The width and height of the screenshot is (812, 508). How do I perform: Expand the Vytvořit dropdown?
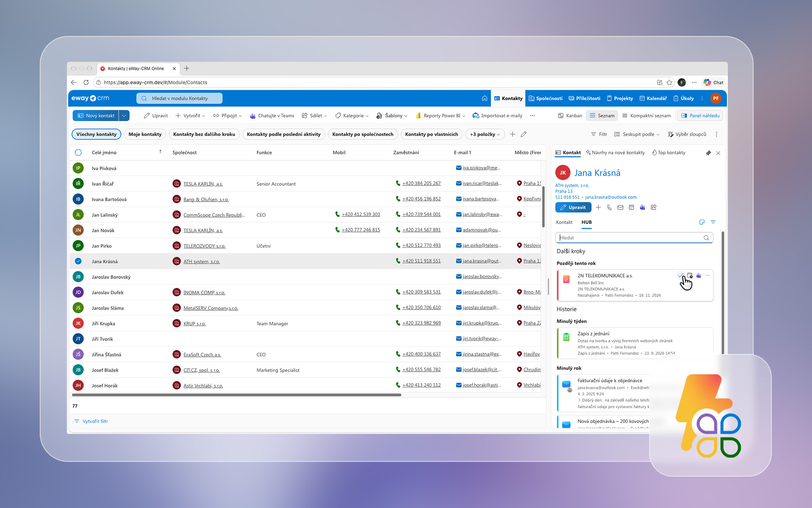(x=190, y=116)
